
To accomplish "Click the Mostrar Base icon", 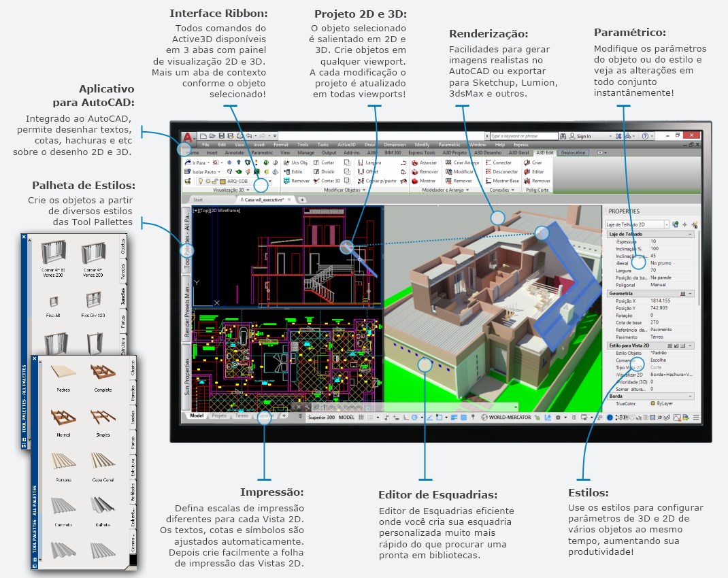I will [x=490, y=181].
